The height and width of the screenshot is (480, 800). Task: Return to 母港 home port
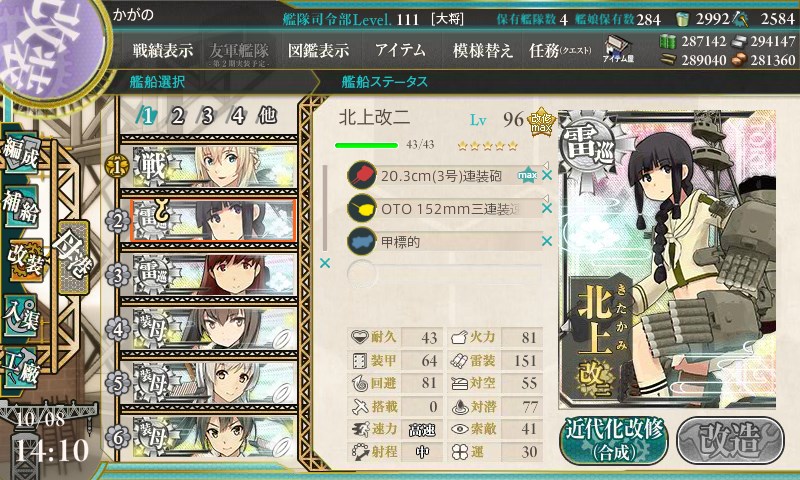[74, 257]
